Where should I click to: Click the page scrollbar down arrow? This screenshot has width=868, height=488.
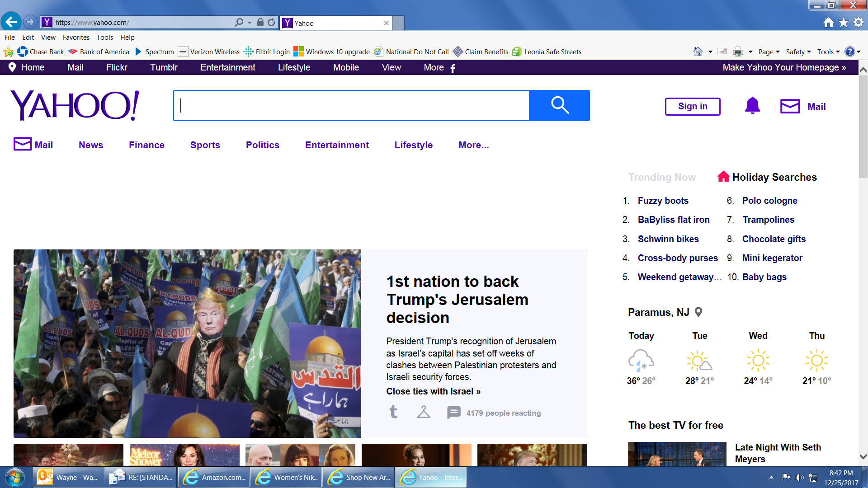pyautogui.click(x=863, y=457)
